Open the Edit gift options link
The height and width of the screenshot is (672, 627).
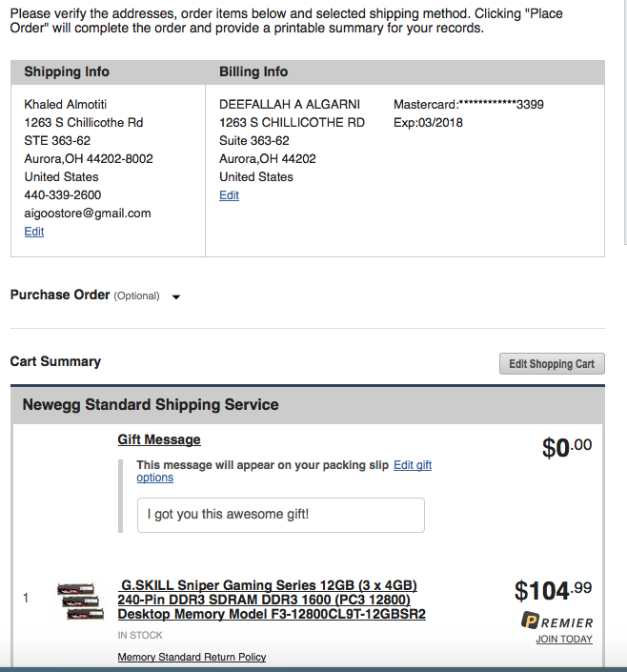point(412,465)
